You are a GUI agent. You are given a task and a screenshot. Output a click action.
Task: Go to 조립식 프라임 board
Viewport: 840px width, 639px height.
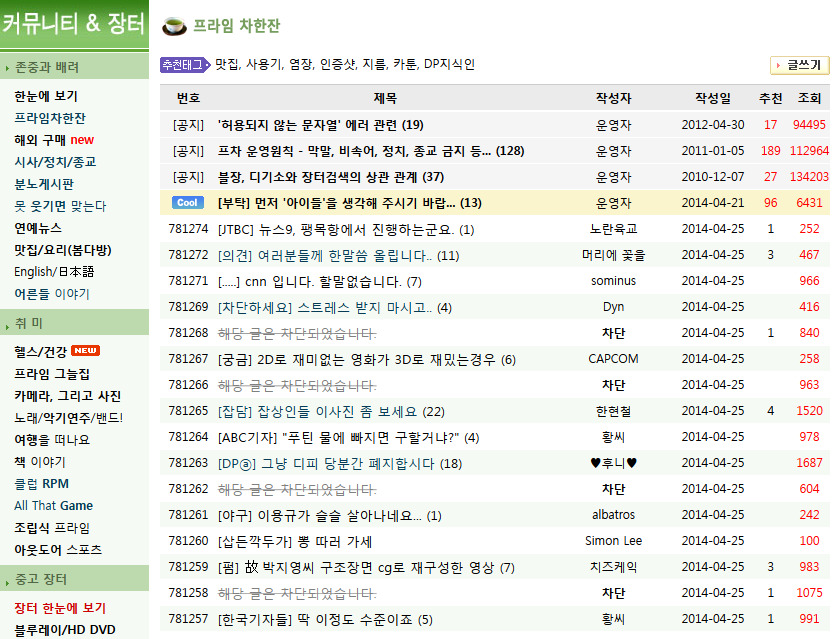pyautogui.click(x=52, y=528)
